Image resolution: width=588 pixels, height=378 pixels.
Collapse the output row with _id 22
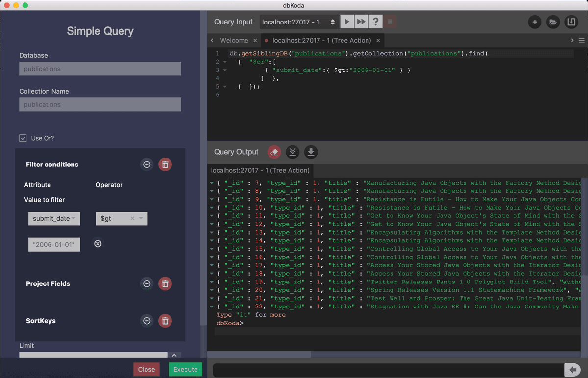211,307
